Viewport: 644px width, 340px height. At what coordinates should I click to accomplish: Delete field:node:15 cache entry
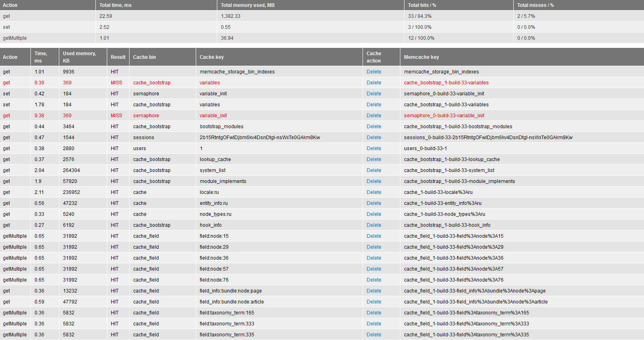coord(374,236)
